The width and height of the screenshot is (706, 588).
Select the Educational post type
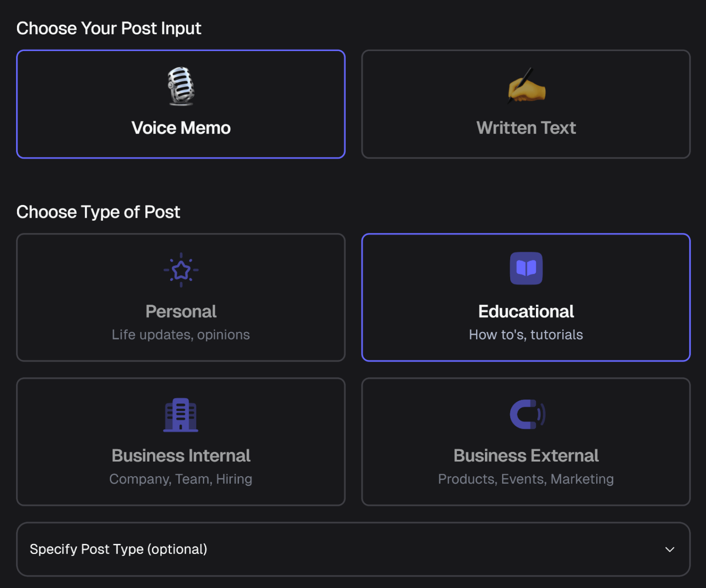(x=525, y=298)
